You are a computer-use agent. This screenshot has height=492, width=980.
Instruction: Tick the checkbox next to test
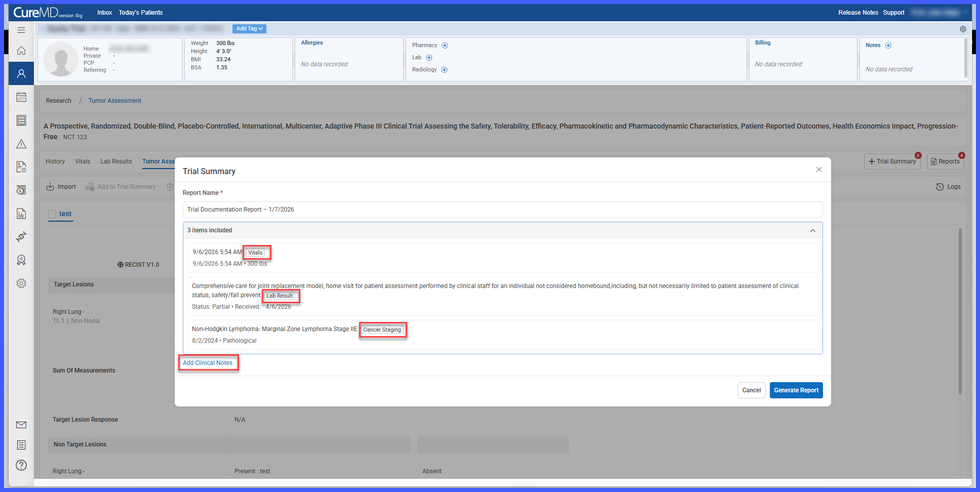click(x=52, y=214)
